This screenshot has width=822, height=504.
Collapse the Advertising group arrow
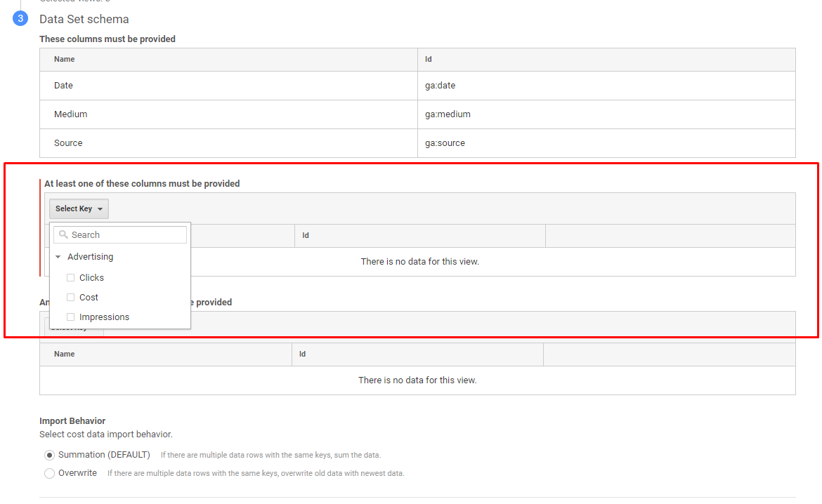(x=58, y=257)
